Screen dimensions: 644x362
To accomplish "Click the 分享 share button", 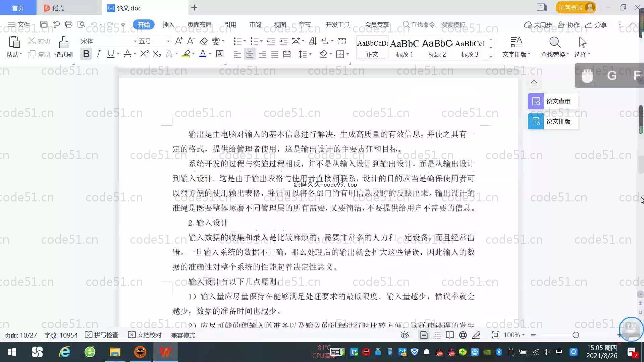I will [596, 25].
